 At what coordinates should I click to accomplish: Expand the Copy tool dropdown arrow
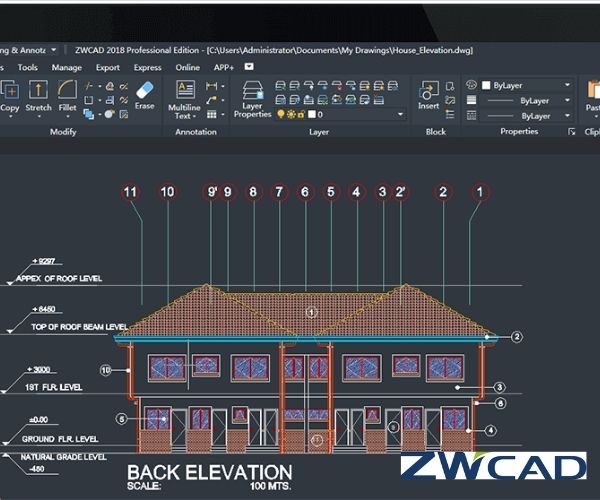[x=10, y=116]
